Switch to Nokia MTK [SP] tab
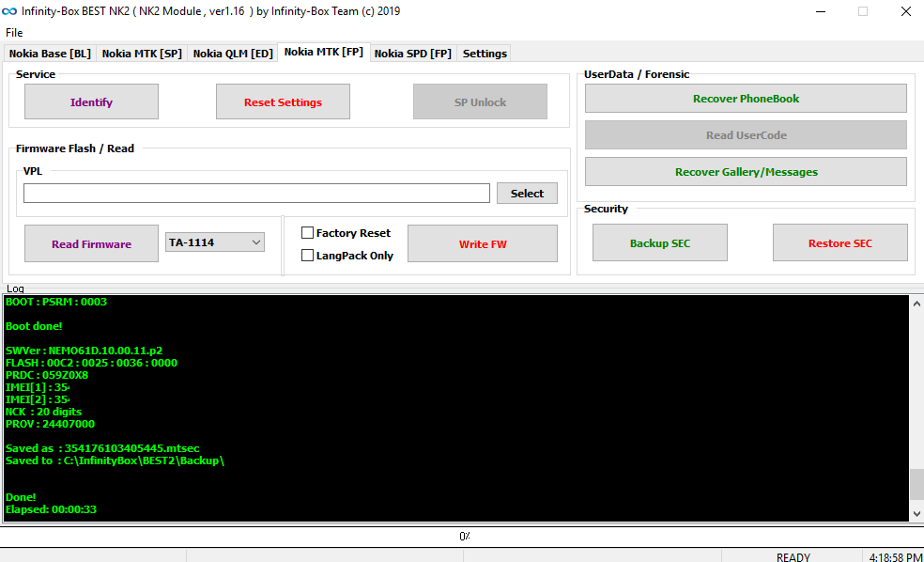This screenshot has width=924, height=562. coord(142,54)
